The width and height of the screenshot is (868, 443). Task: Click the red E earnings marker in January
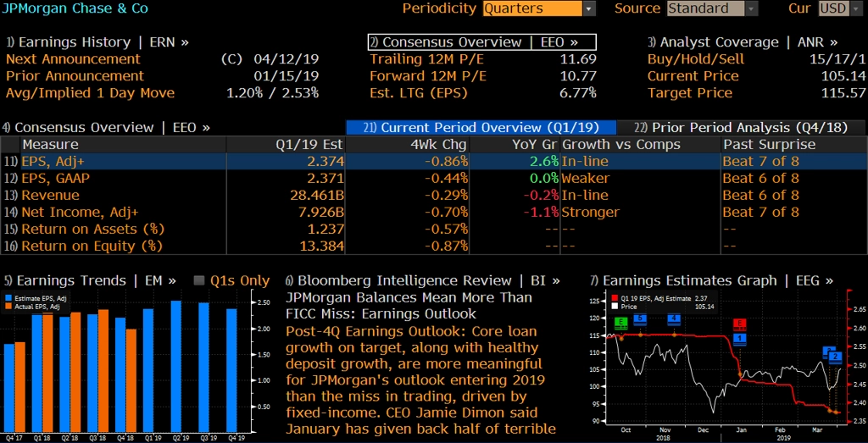coord(739,324)
